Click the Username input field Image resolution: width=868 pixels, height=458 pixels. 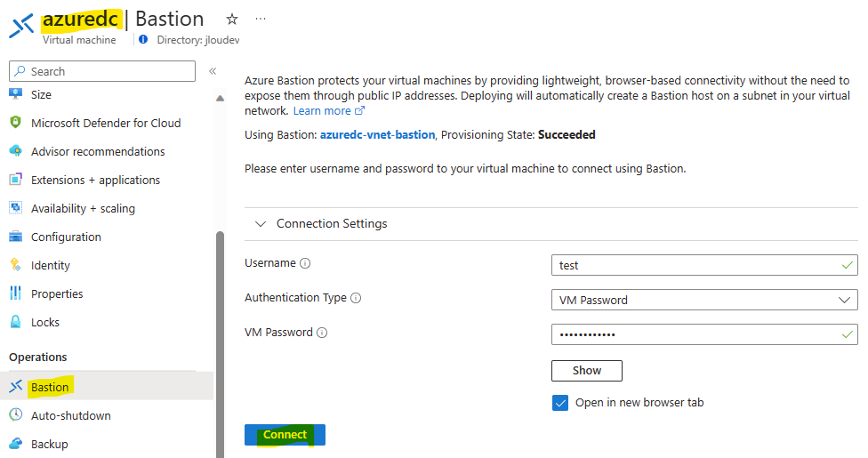[704, 265]
